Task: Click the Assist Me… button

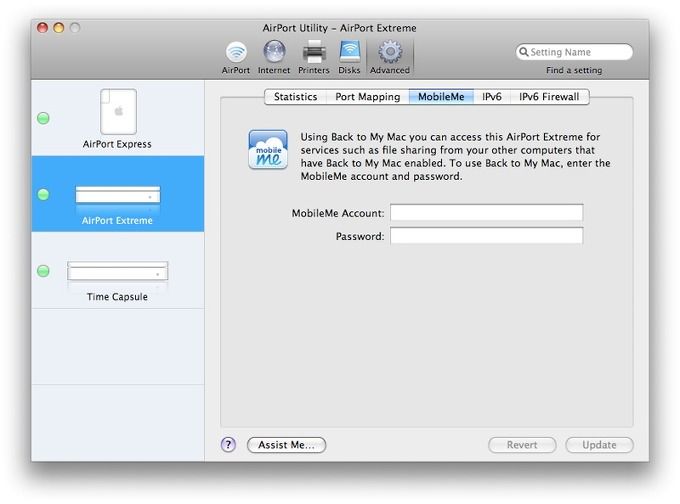Action: click(x=286, y=445)
